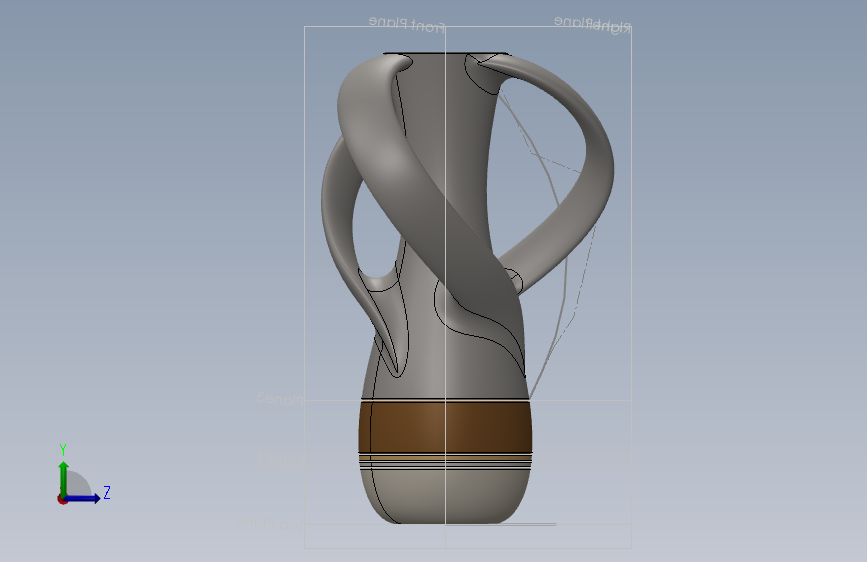
Task: Select the brown band face on the vase
Action: (445, 427)
